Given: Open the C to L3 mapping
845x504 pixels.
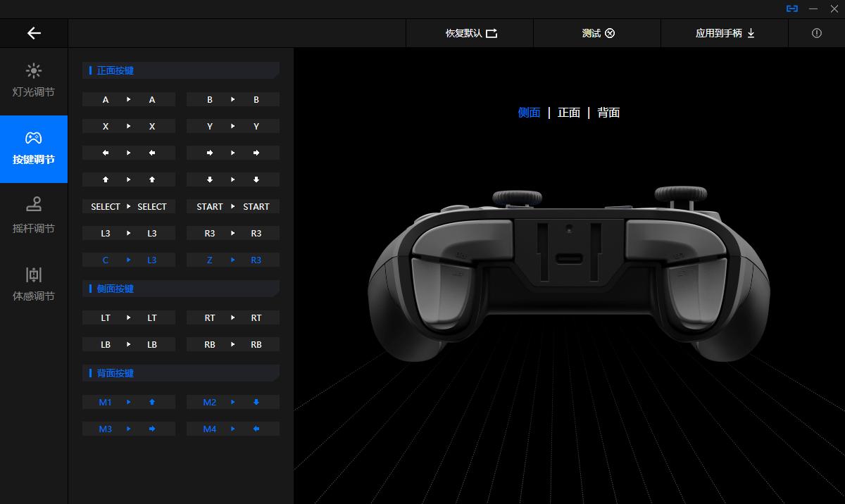Looking at the screenshot, I should coord(128,260).
